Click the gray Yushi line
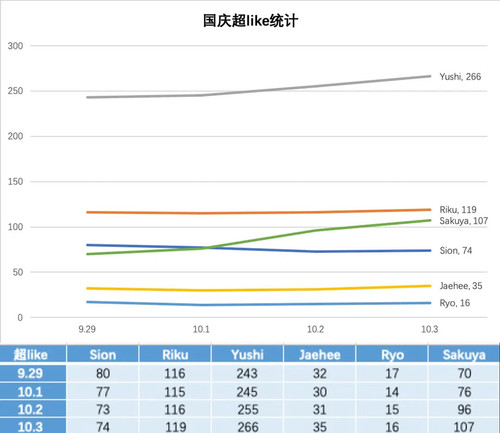The image size is (500, 433). coord(258,90)
